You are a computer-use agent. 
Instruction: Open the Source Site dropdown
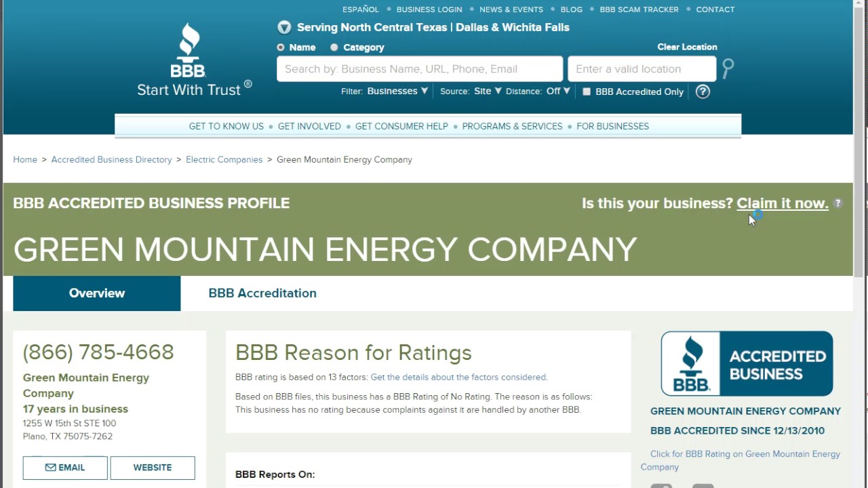click(x=488, y=91)
